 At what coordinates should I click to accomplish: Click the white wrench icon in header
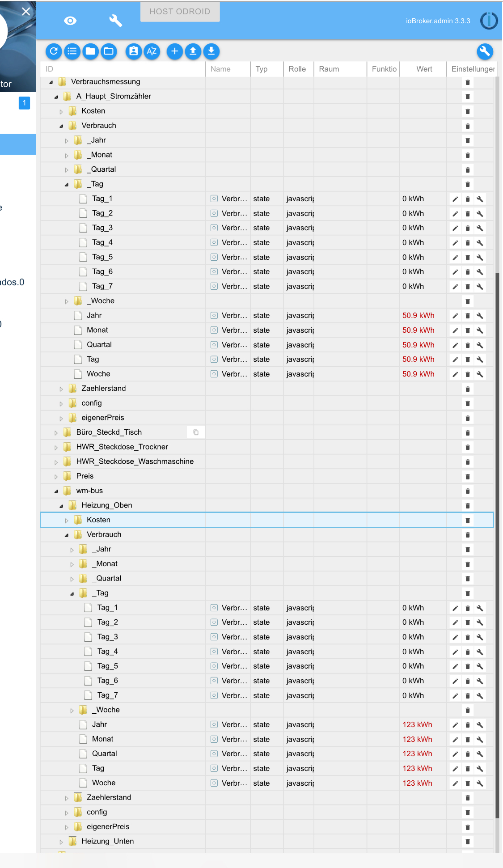pyautogui.click(x=115, y=21)
